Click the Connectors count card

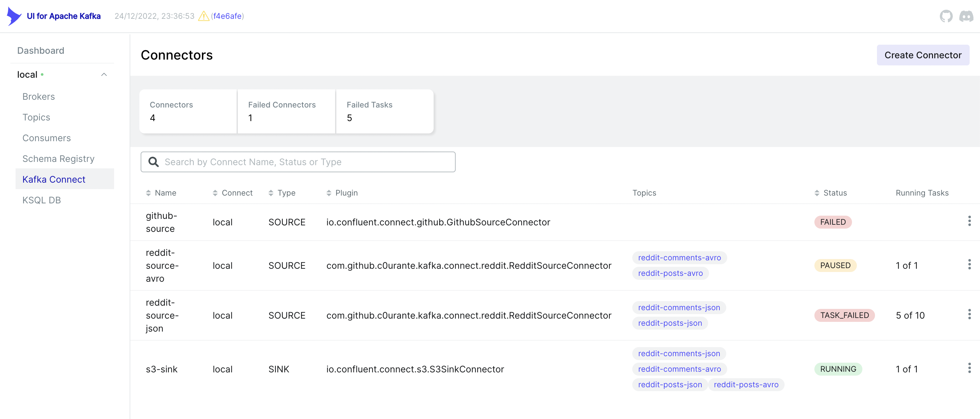coord(188,111)
